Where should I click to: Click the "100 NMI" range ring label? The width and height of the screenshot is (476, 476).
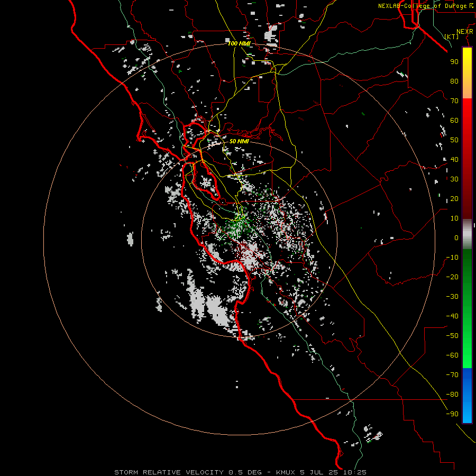click(x=239, y=44)
